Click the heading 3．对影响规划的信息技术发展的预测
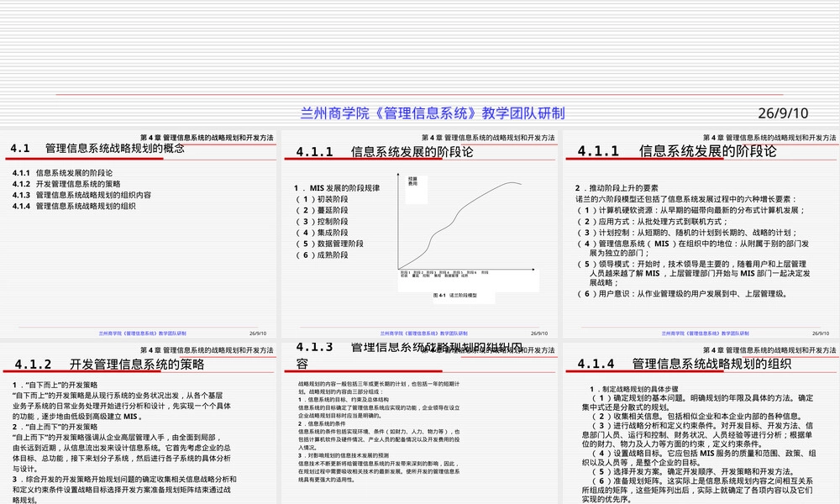 click(x=344, y=456)
